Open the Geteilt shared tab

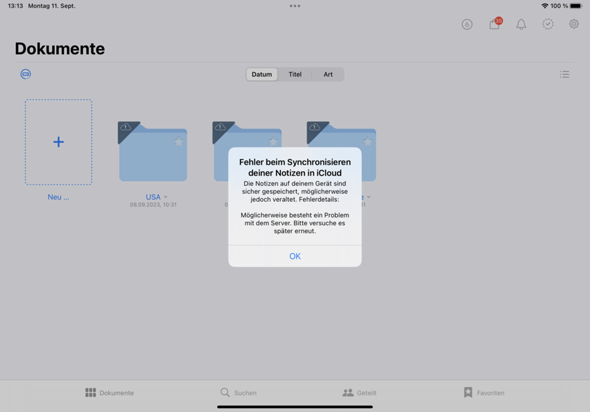pos(359,393)
